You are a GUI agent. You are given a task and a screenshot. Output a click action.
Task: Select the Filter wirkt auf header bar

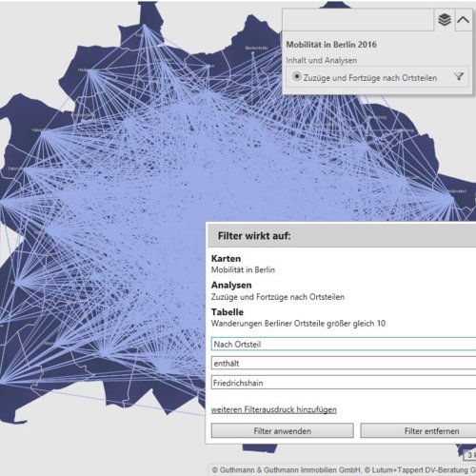[342, 236]
